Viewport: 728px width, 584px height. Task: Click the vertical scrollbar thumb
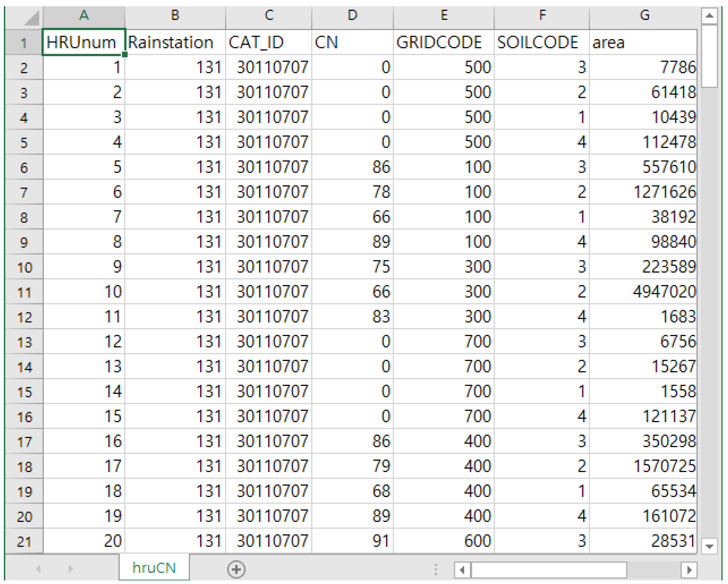[709, 56]
